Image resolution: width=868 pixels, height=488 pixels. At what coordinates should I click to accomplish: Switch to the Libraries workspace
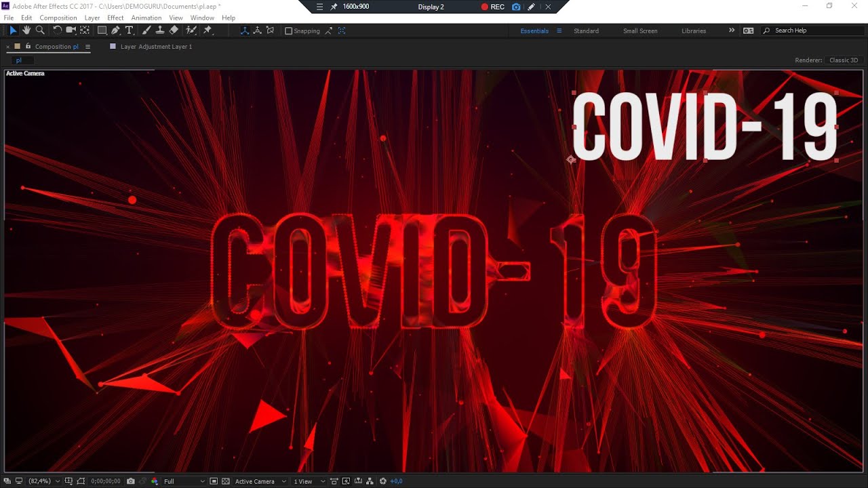[694, 30]
